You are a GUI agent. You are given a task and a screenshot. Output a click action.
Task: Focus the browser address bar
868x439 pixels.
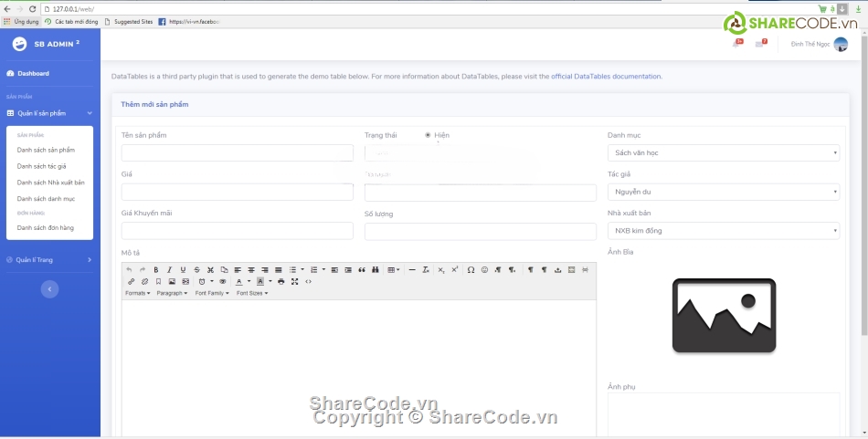(x=427, y=9)
